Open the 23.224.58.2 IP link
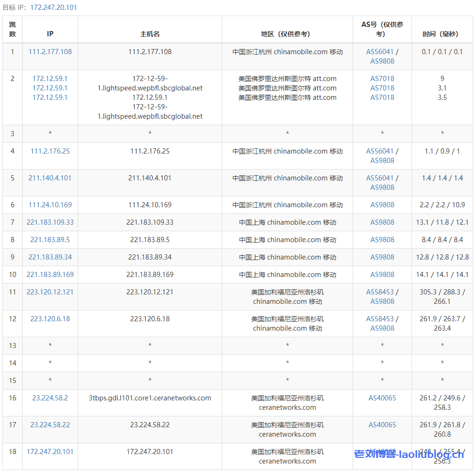This screenshot has height=472, width=476. coord(50,398)
